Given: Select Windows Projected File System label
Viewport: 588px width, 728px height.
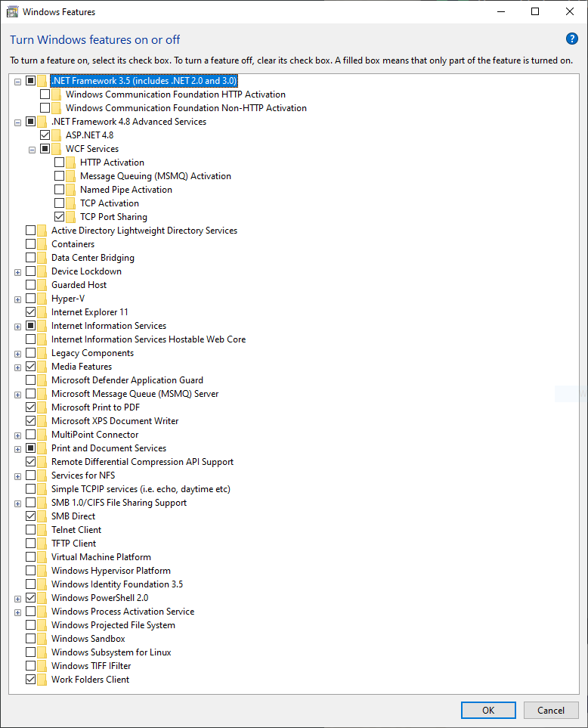Looking at the screenshot, I should (113, 625).
